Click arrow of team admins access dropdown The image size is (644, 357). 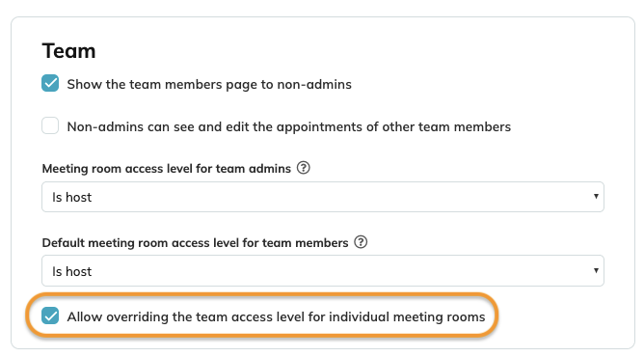[596, 197]
